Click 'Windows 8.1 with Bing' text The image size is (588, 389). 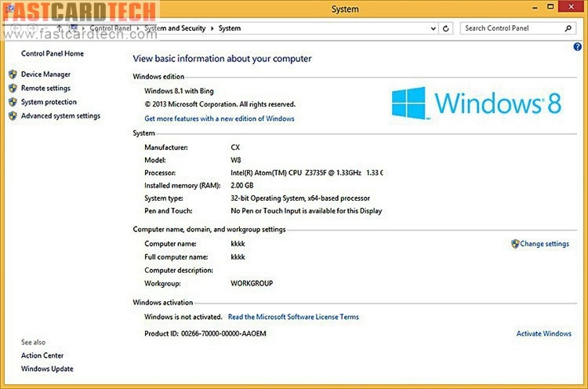[x=179, y=91]
